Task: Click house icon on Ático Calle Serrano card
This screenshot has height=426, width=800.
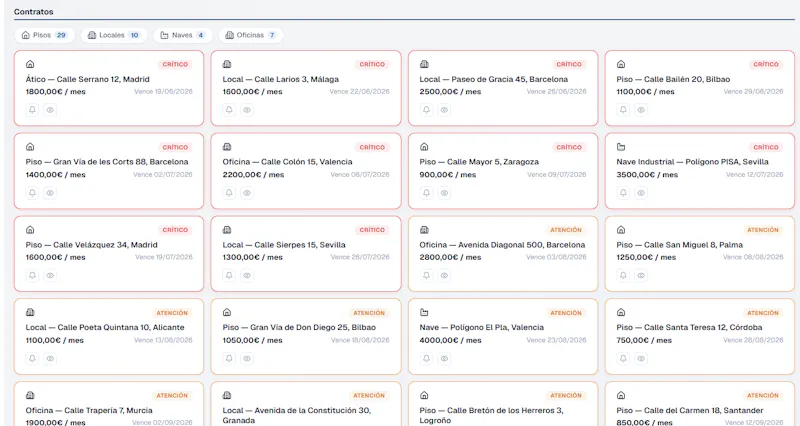Action: click(30, 64)
